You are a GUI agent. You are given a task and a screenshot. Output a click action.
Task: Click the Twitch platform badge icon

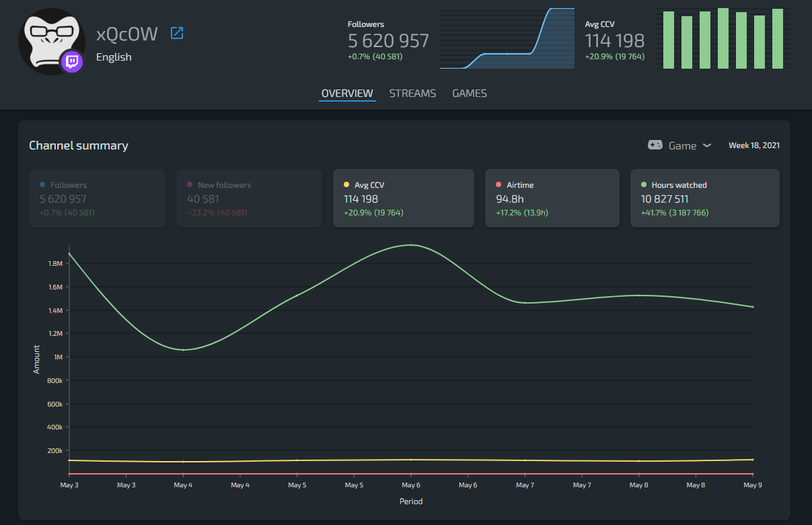tap(72, 62)
